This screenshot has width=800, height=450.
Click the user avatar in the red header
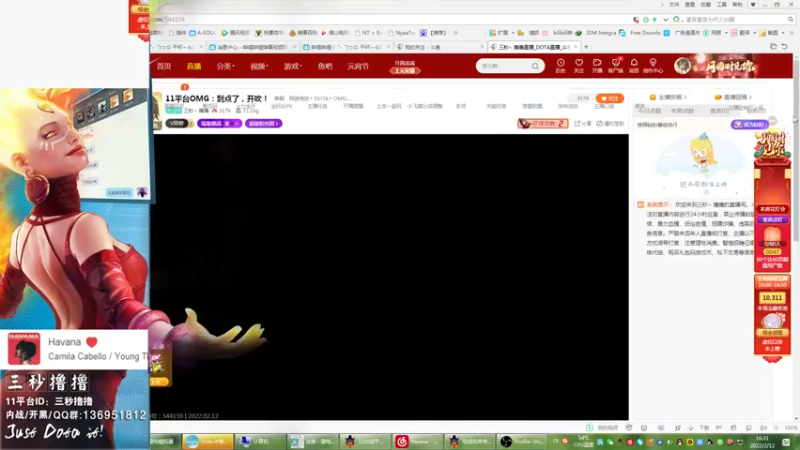[x=682, y=65]
